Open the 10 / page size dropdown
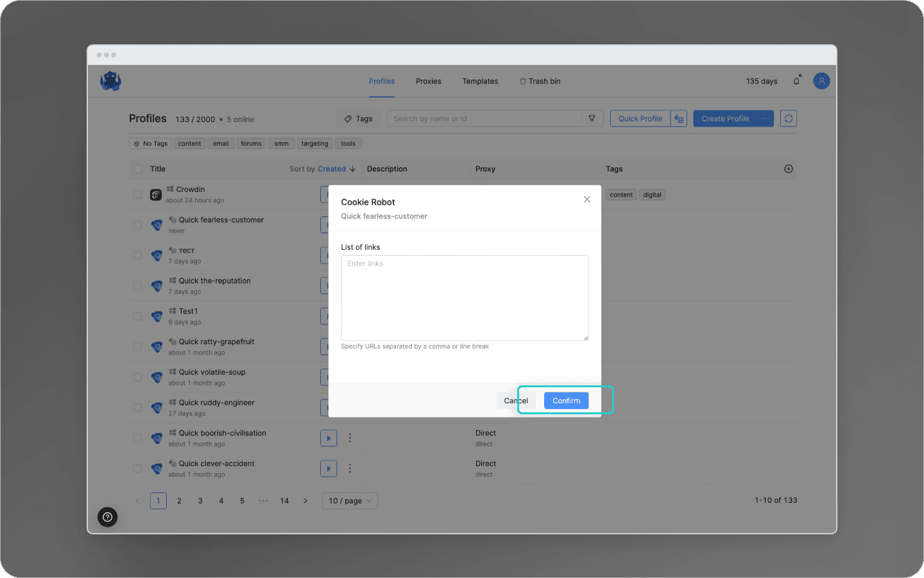Screen dimensions: 924x578 (350, 501)
